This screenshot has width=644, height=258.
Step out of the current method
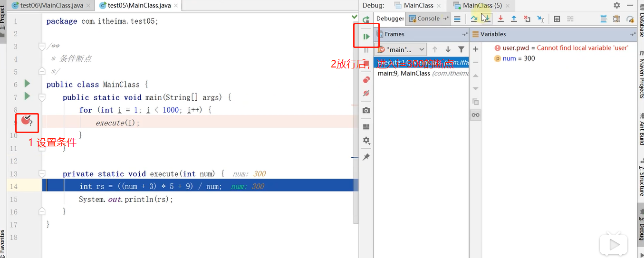click(x=514, y=19)
